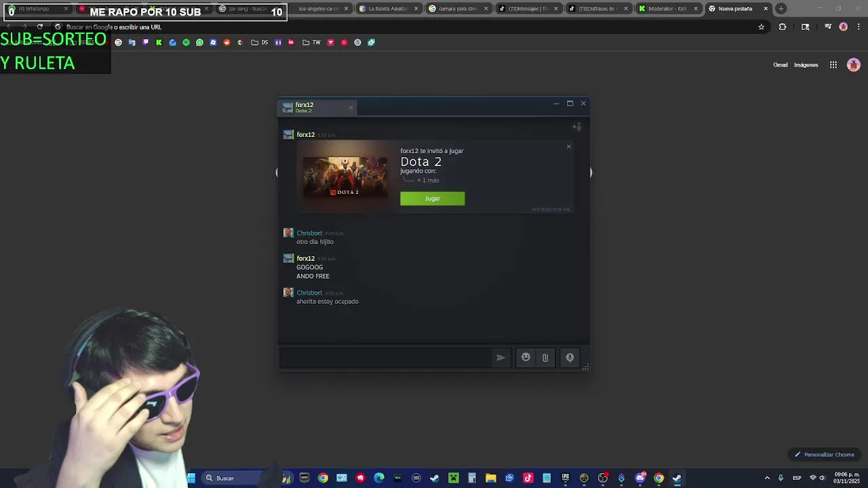Screen dimensions: 868x488
Task: Open Epic Games Launcher from the taskbar
Action: [566, 479]
